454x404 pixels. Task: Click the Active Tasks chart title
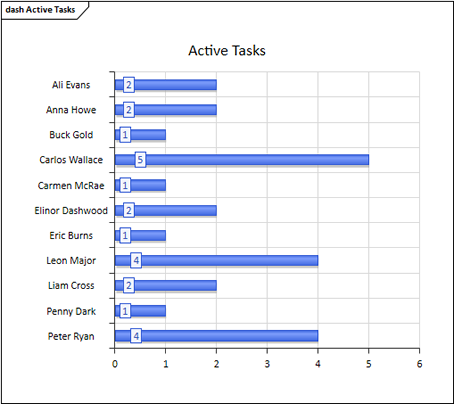[227, 51]
